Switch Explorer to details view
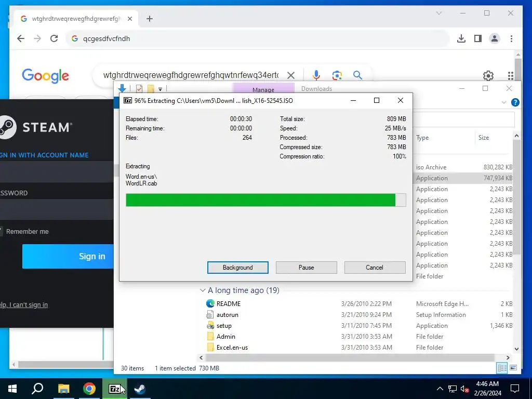Screen dimensions: 532x399 (502, 368)
